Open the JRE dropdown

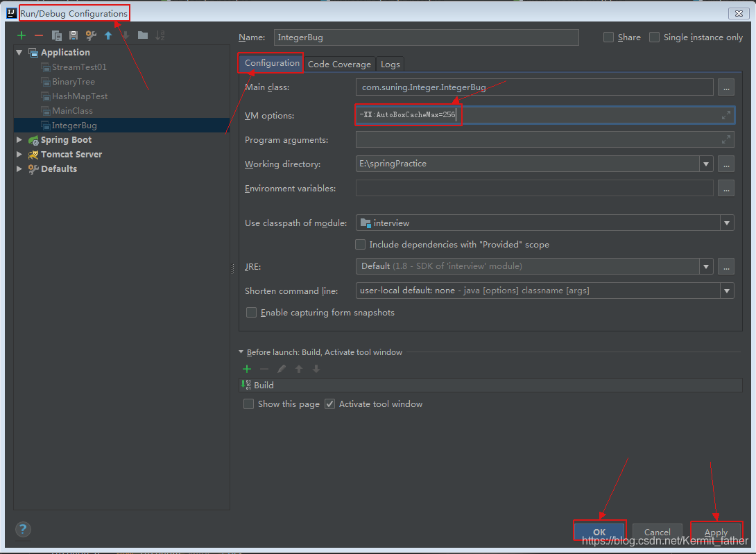[x=706, y=266]
